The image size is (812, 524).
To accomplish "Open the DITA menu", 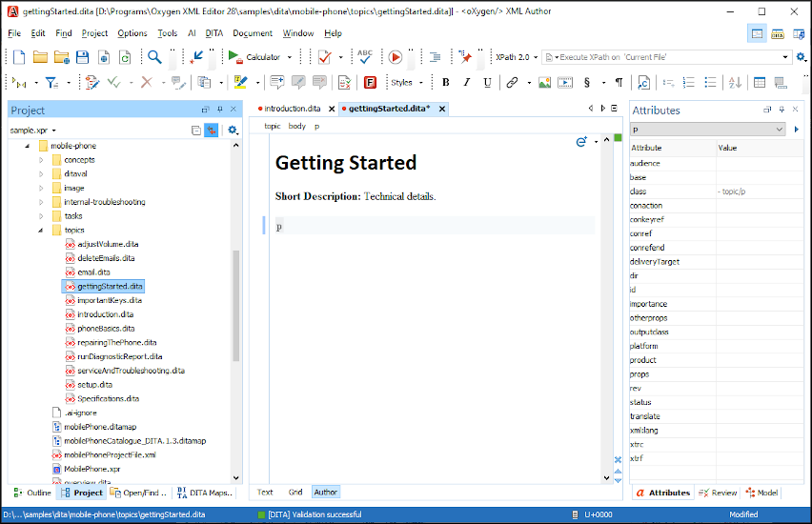I will click(x=214, y=33).
